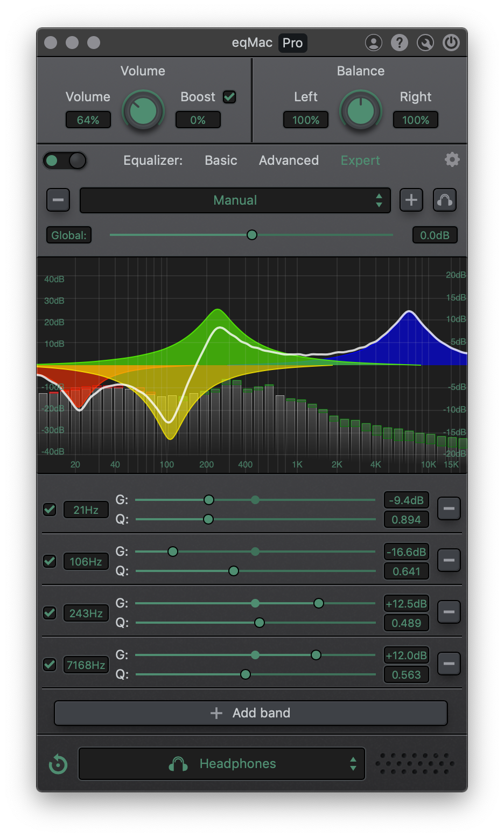Click the +12.5dB gain value field

[407, 603]
